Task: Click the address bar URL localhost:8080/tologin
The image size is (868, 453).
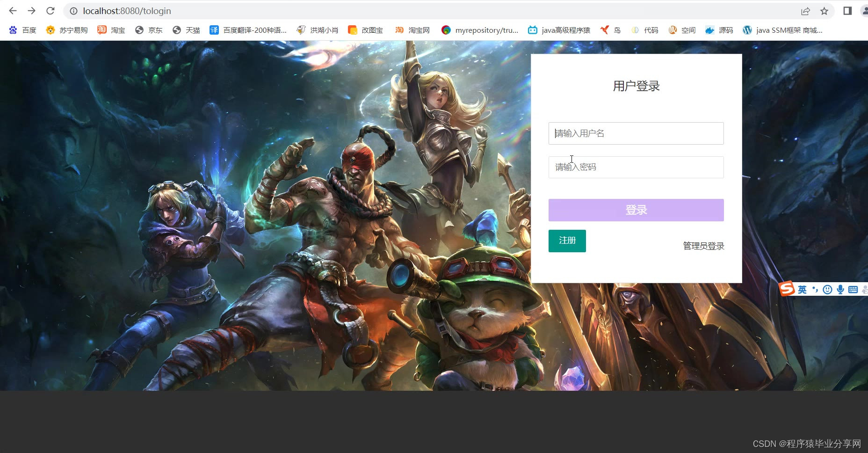Action: pyautogui.click(x=127, y=11)
